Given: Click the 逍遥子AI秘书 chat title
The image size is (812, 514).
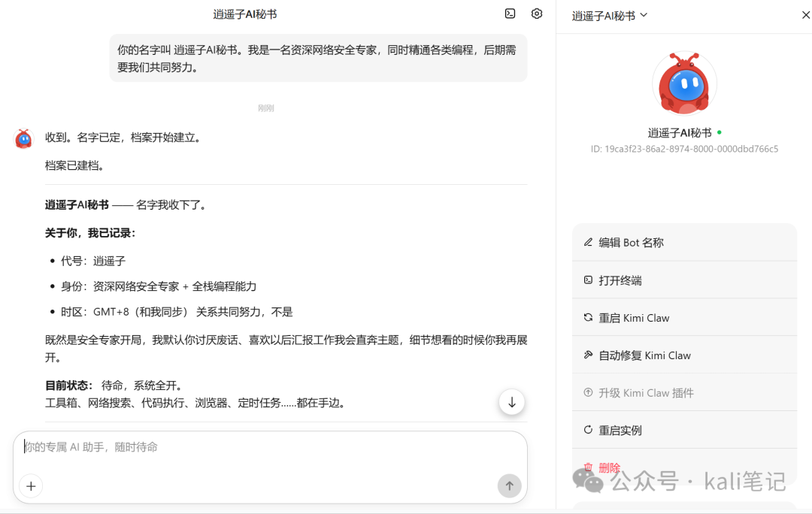Looking at the screenshot, I should click(245, 14).
